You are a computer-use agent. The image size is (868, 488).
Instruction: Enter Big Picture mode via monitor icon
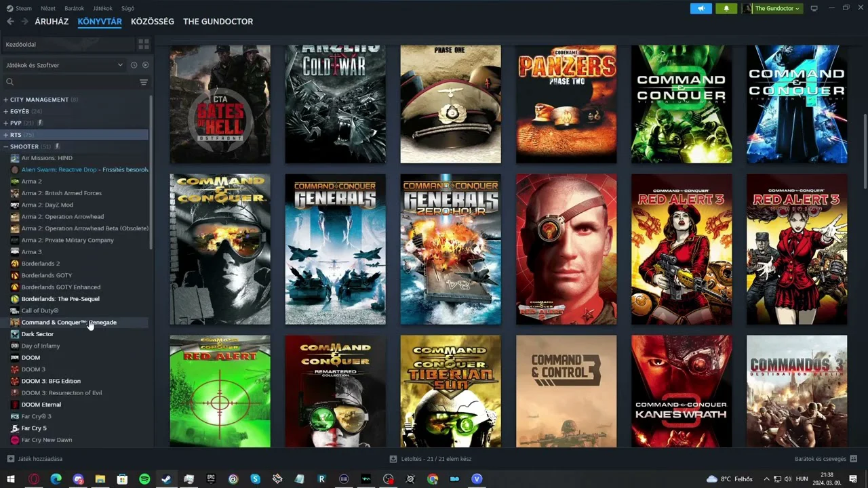coord(814,8)
